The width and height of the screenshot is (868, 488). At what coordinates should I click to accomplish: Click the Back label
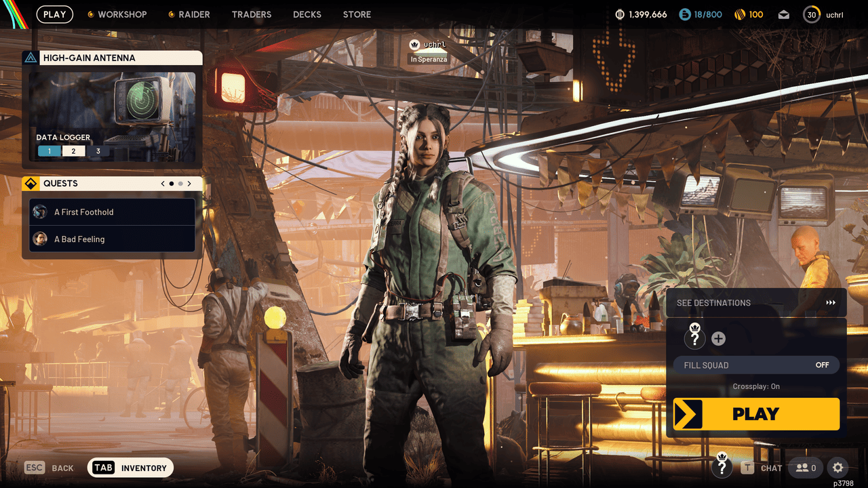pos(63,468)
